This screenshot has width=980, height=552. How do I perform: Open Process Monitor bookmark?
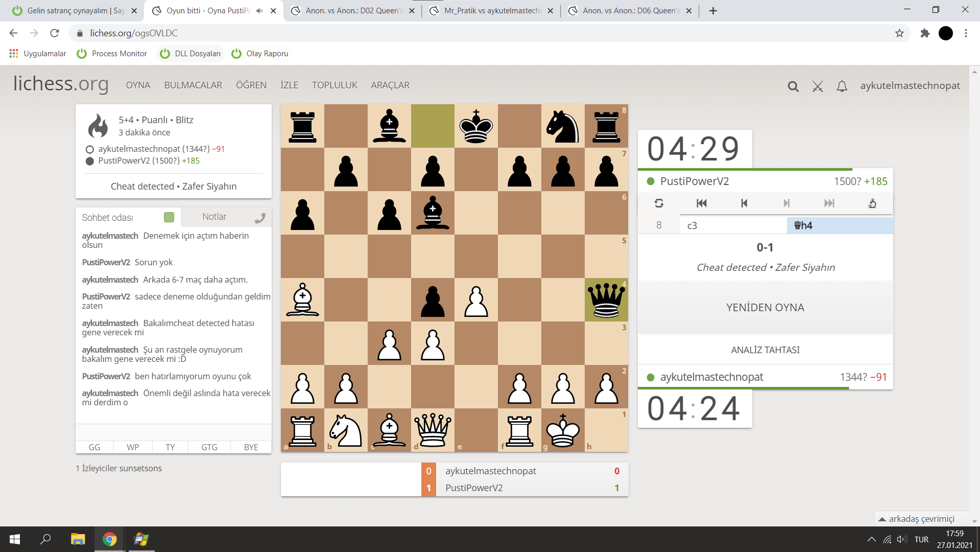(x=112, y=54)
